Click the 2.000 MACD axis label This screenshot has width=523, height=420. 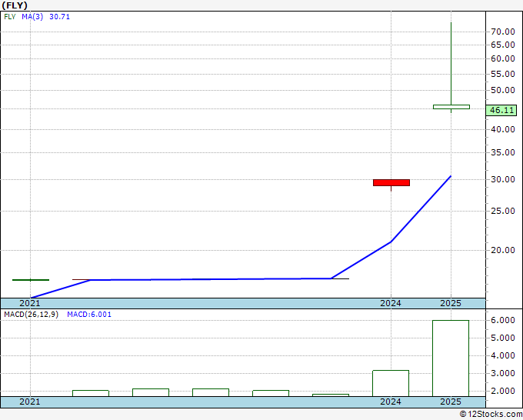tap(503, 391)
